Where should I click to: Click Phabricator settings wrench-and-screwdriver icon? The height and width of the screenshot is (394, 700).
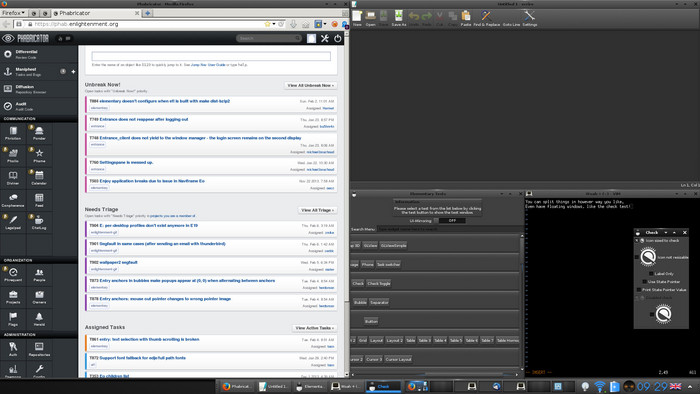click(x=325, y=38)
